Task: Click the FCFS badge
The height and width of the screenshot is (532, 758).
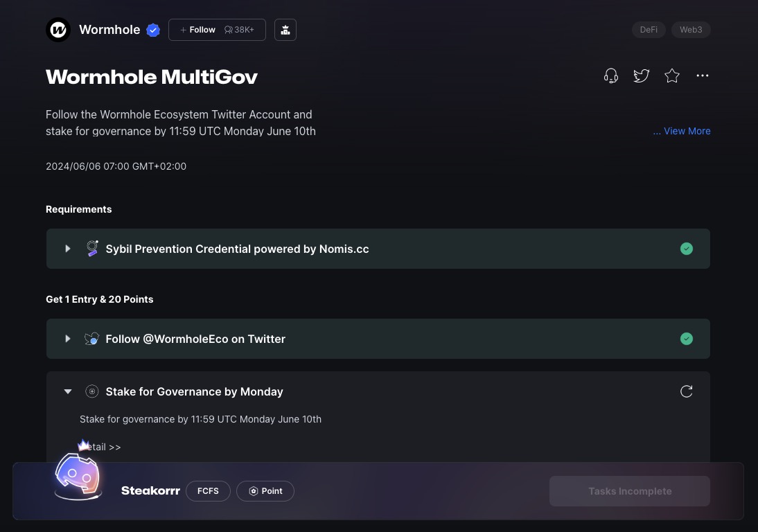Action: pos(208,491)
